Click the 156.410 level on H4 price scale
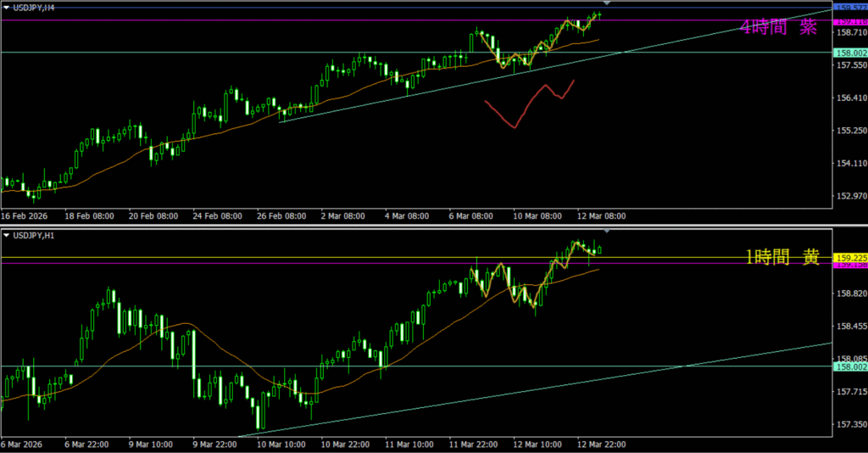The image size is (868, 453). coord(849,98)
